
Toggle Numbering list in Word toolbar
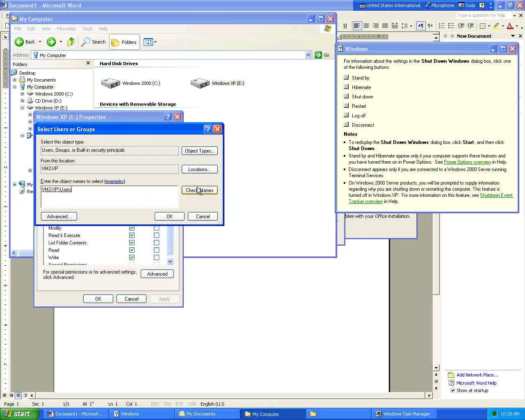click(x=442, y=26)
